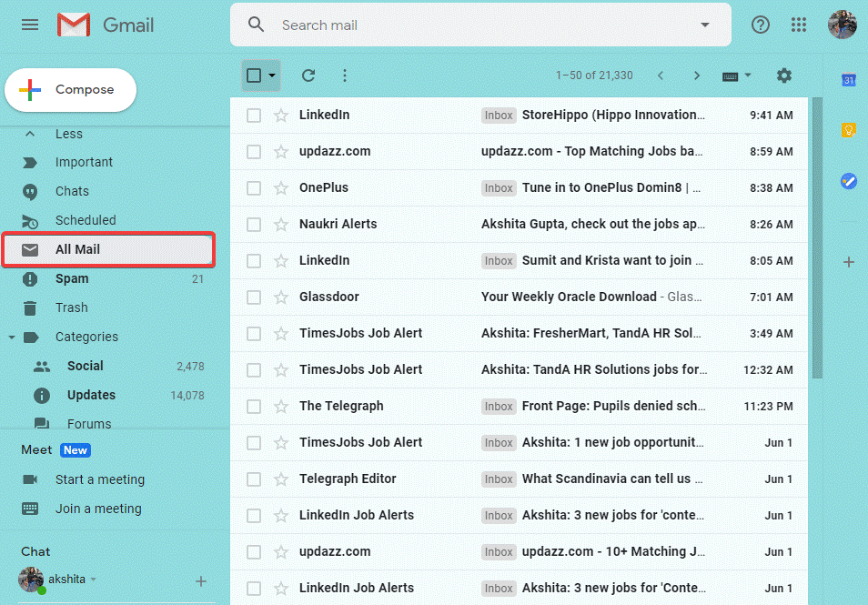
Task: Open the Spam folder
Action: pyautogui.click(x=72, y=278)
